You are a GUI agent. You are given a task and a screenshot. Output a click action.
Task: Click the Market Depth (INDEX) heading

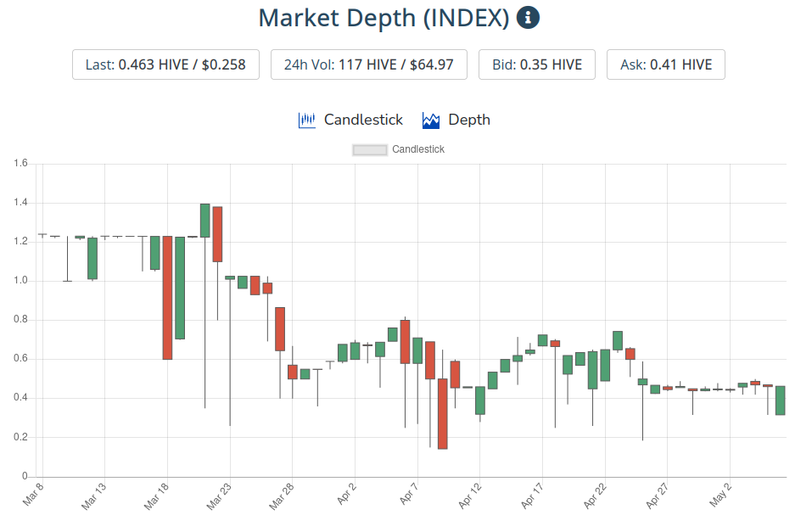[384, 18]
